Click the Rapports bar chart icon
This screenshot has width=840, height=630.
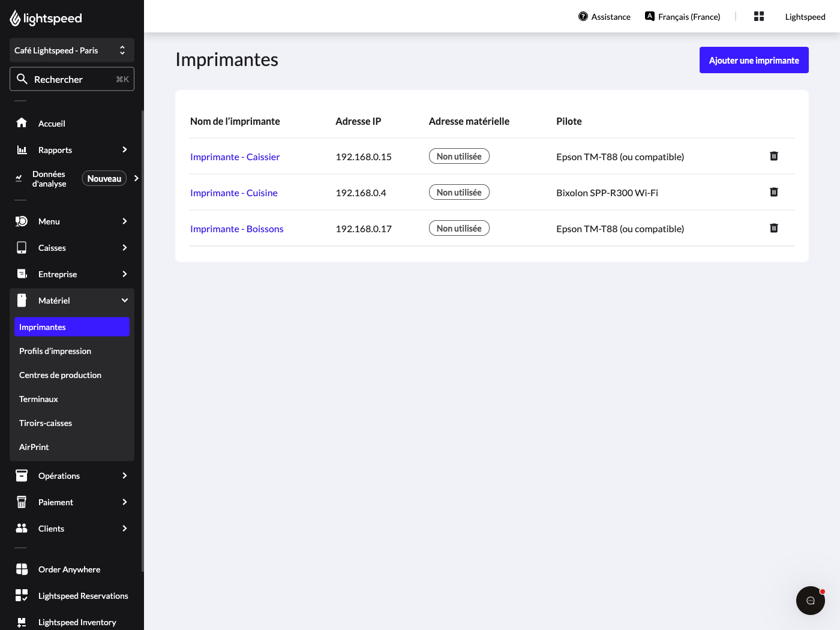[22, 150]
